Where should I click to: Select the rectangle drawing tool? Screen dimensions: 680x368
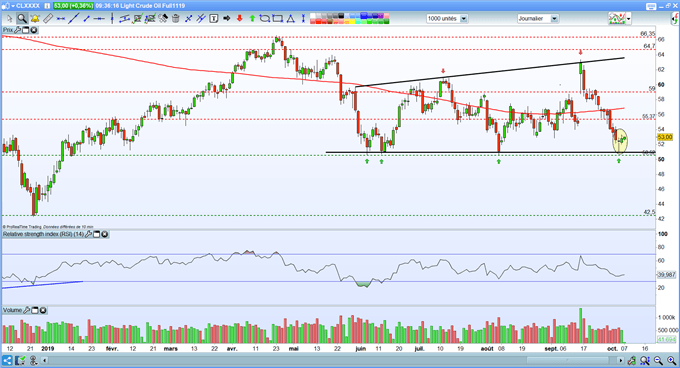coord(278,19)
